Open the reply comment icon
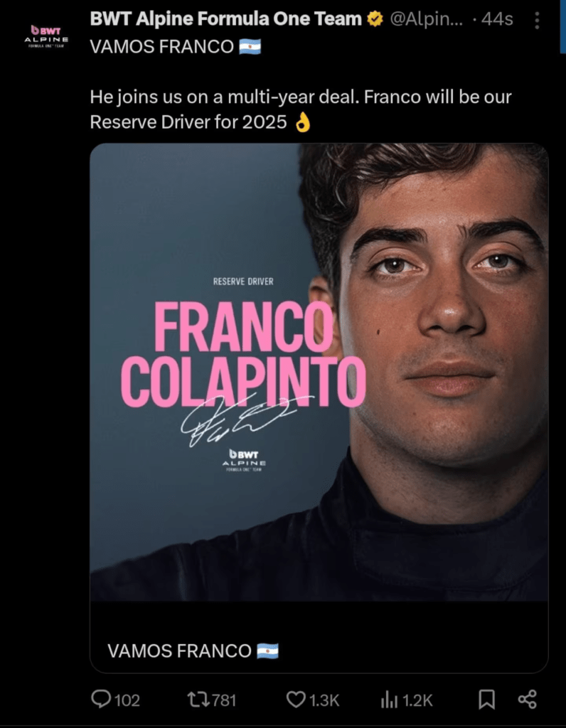This screenshot has width=566, height=728. click(x=101, y=700)
